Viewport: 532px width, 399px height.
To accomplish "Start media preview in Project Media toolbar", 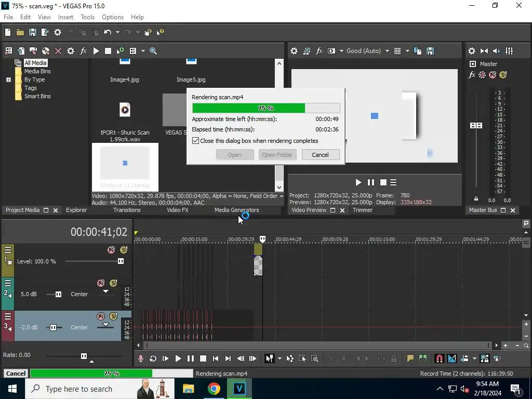I will click(96, 51).
